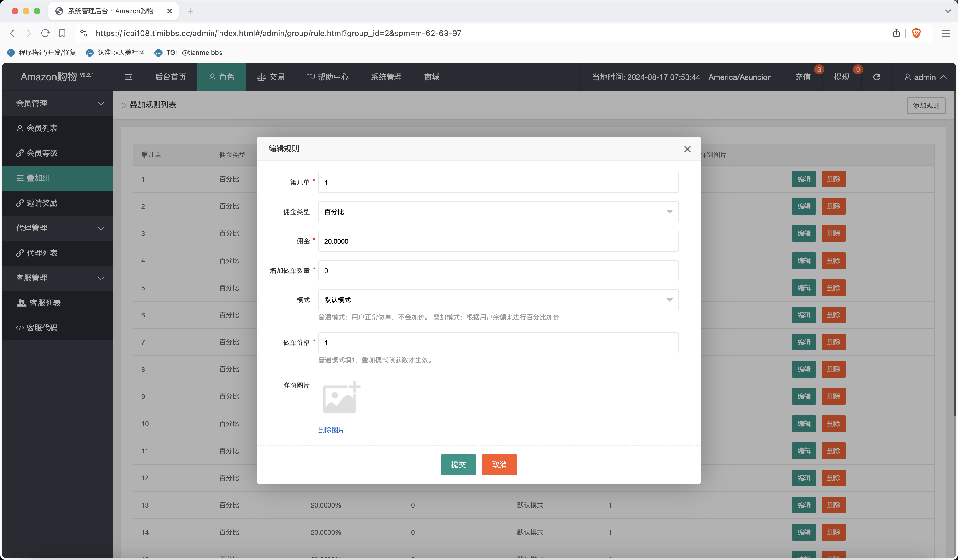This screenshot has width=958, height=560.
Task: Open the 佣金类型 dropdown
Action: [x=498, y=212]
